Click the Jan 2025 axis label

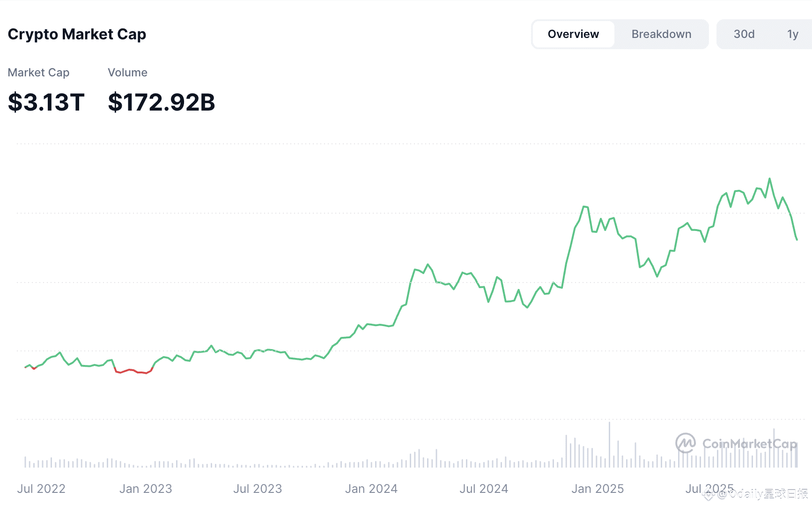click(598, 489)
